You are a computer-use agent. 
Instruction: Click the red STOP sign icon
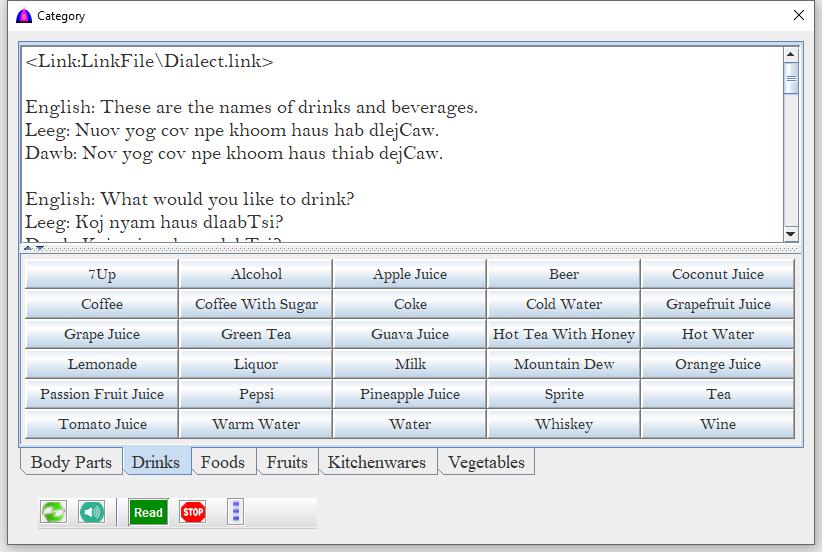[x=193, y=512]
